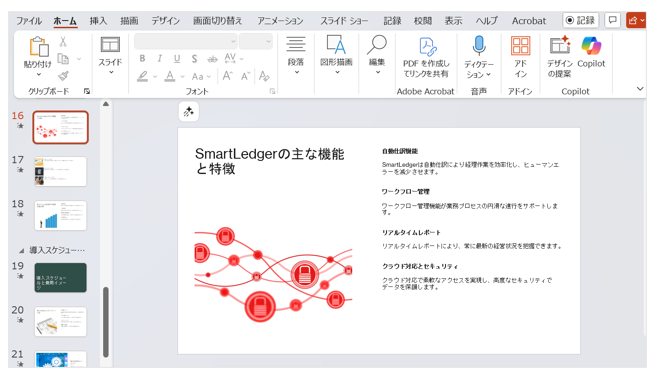
Task: Click the text highlight color pen
Action: tap(143, 76)
